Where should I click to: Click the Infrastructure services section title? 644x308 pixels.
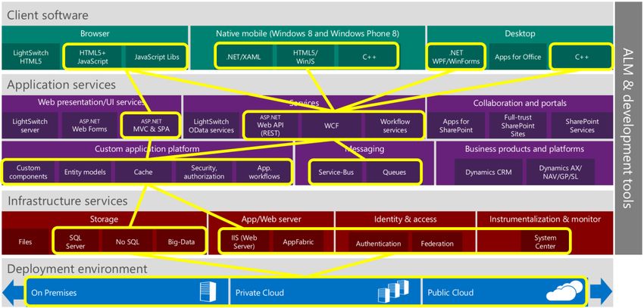coord(67,201)
